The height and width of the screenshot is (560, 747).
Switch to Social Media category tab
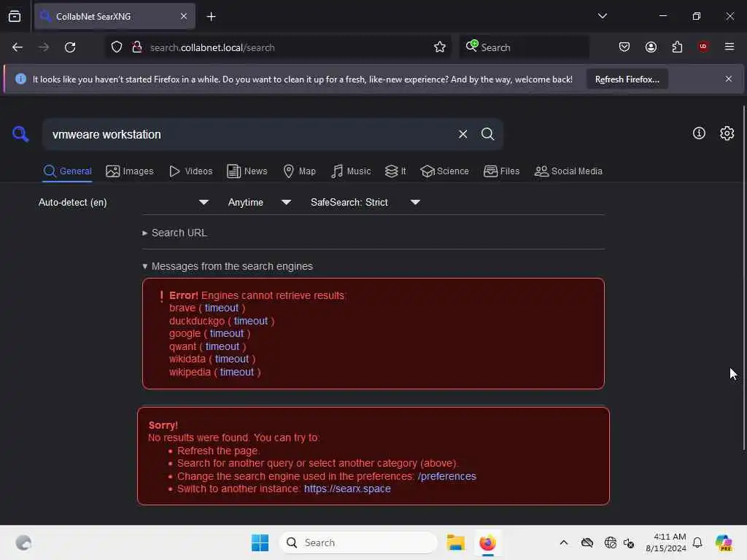[x=568, y=171]
